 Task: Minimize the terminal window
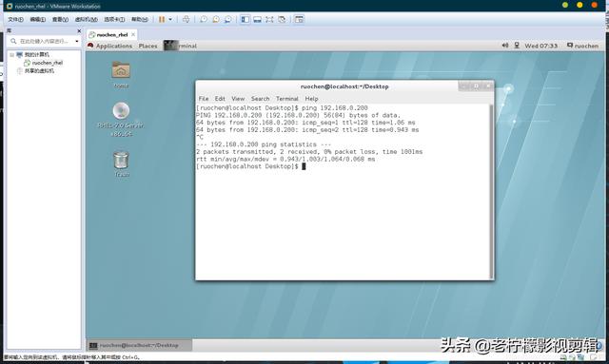pos(463,86)
